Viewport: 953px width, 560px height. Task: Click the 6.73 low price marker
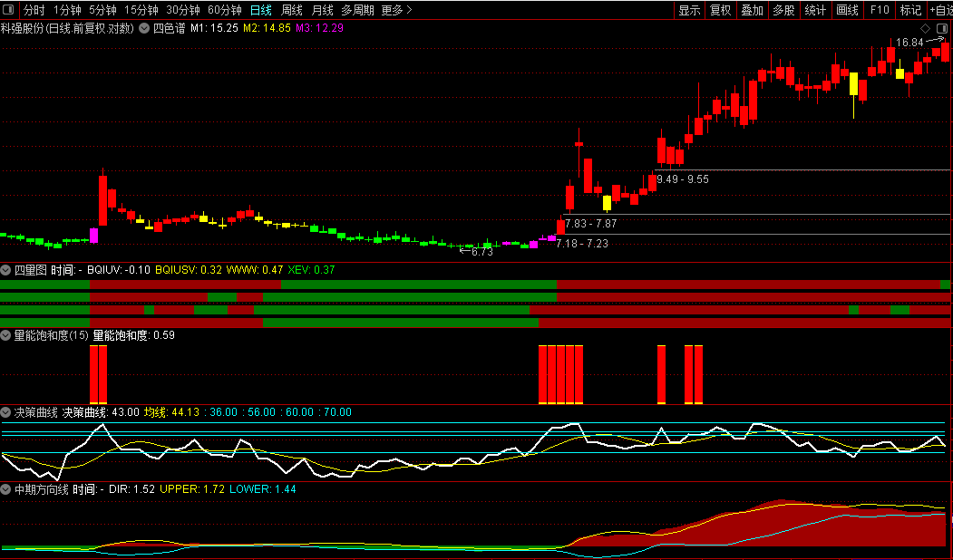pos(481,252)
